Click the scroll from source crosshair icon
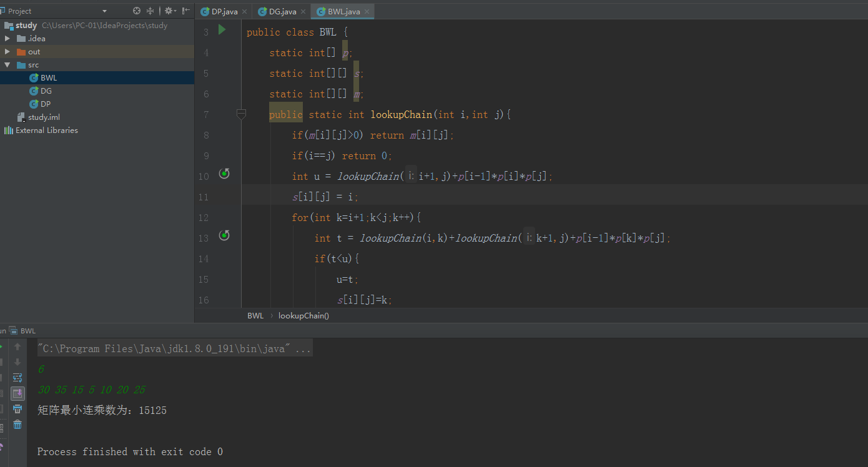Image resolution: width=868 pixels, height=467 pixels. click(137, 11)
